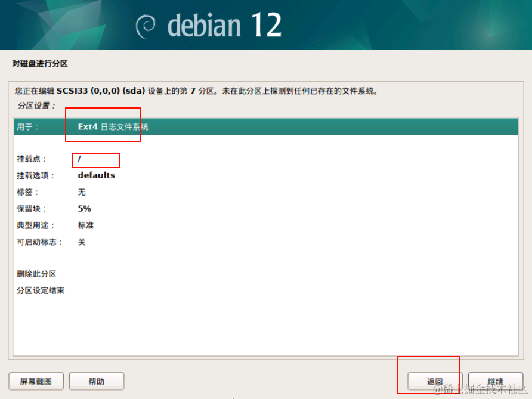Open help with the 帮助 button
Image resolution: width=532 pixels, height=399 pixels.
(x=97, y=381)
